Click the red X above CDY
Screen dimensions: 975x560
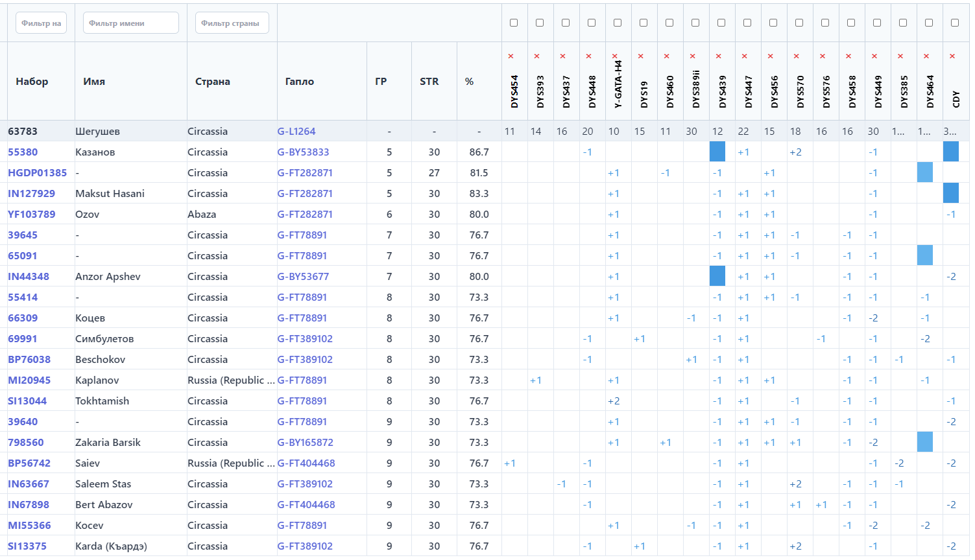952,56
